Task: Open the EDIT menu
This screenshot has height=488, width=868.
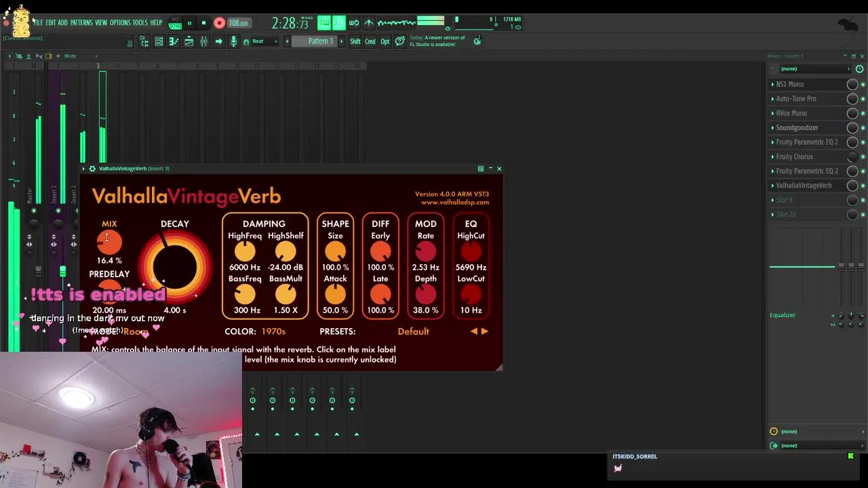Action: coord(51,23)
